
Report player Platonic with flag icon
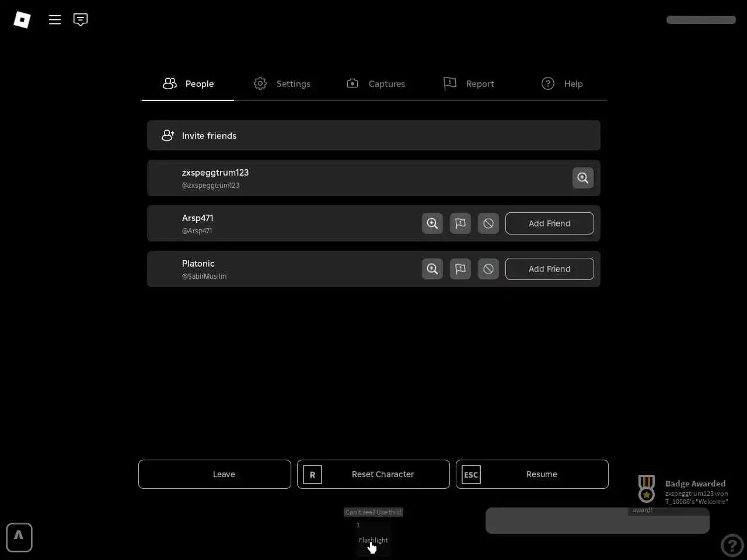(460, 269)
